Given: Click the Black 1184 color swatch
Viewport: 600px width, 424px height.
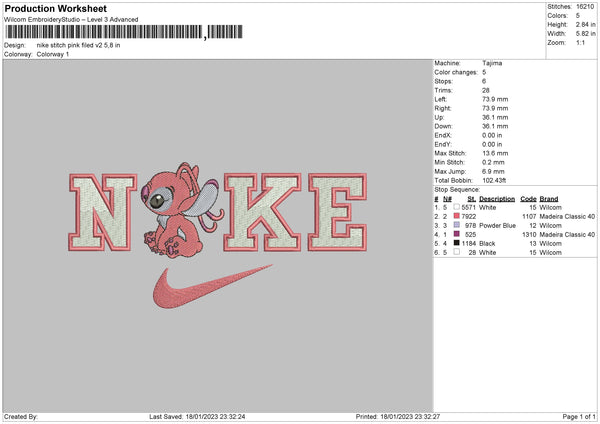Looking at the screenshot, I should coord(456,243).
